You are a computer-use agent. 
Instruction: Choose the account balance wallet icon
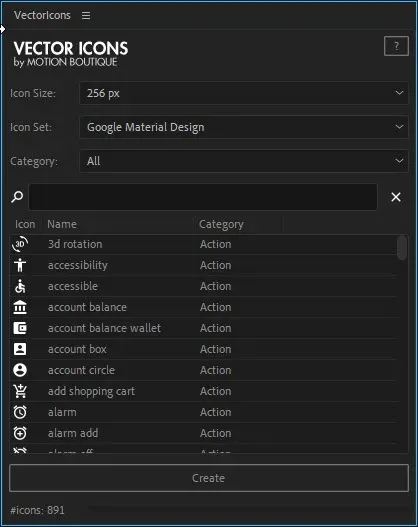tap(20, 328)
